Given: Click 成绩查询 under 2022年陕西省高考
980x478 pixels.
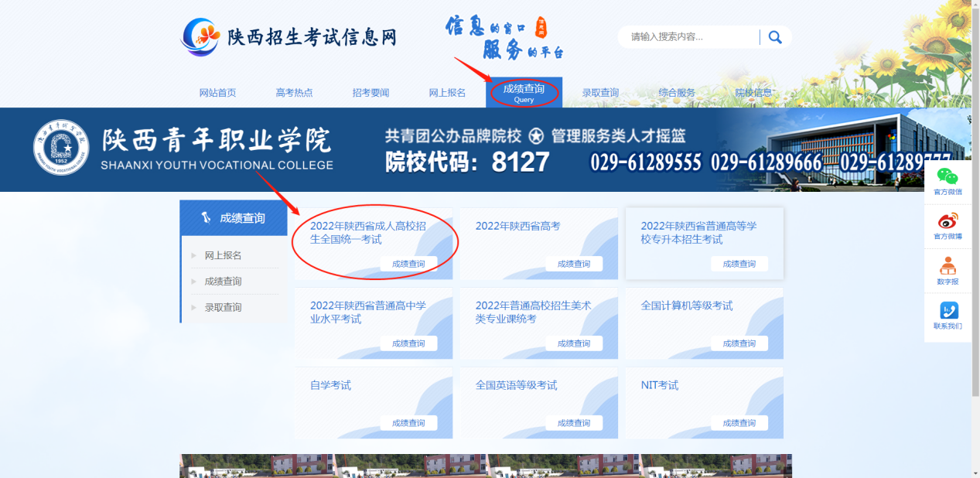Looking at the screenshot, I should pos(574,264).
